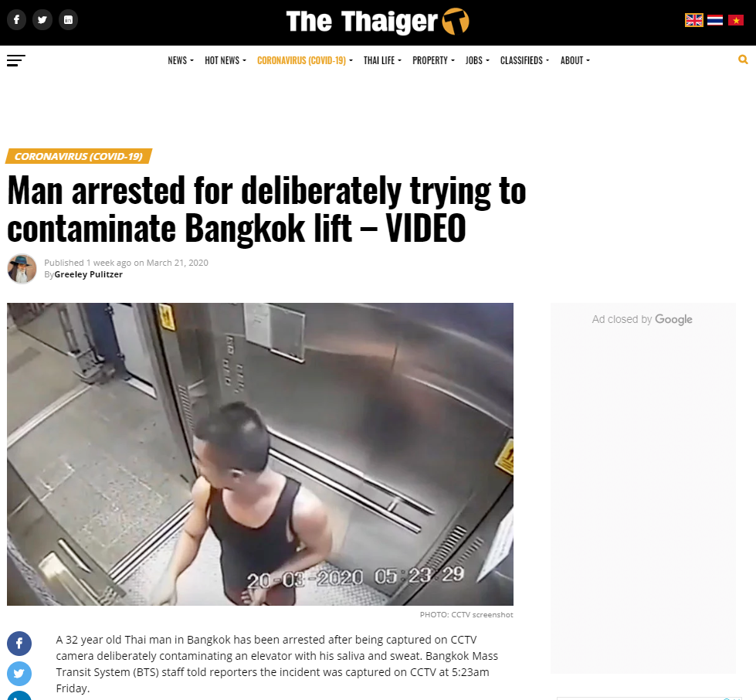Open the Property menu
The image size is (756, 700).
[x=433, y=60]
